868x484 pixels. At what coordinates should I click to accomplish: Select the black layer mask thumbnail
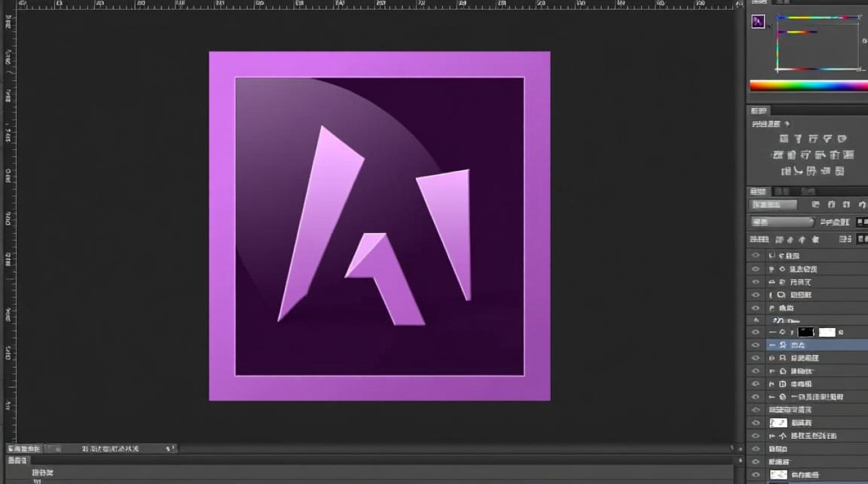click(x=805, y=332)
